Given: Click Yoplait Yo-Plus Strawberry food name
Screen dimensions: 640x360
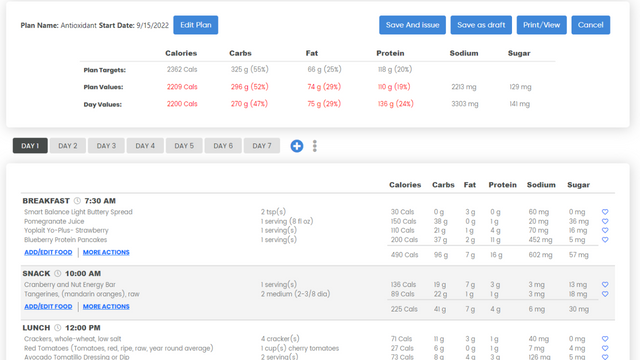Looking at the screenshot, I should click(66, 230).
